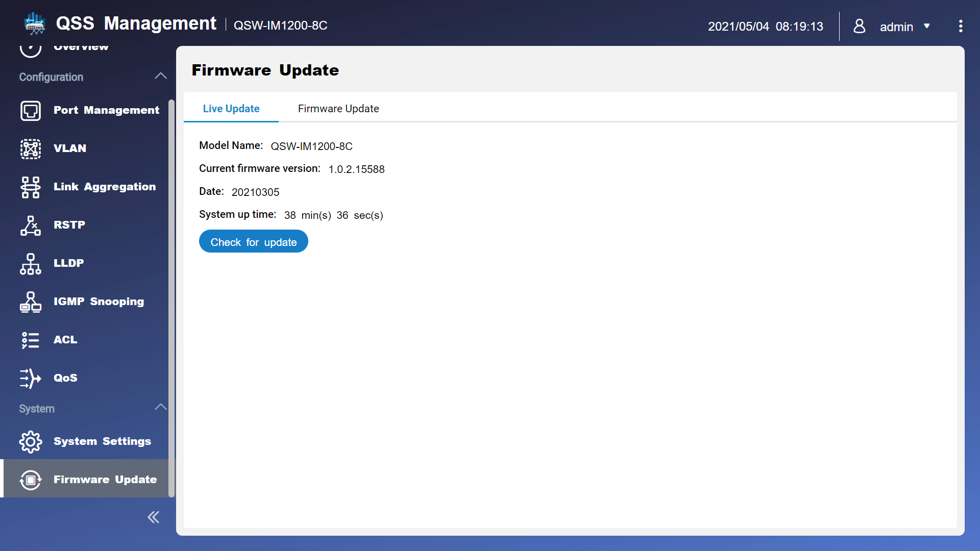Collapse sidebar with double-arrow button
980x551 pixels.
(153, 517)
